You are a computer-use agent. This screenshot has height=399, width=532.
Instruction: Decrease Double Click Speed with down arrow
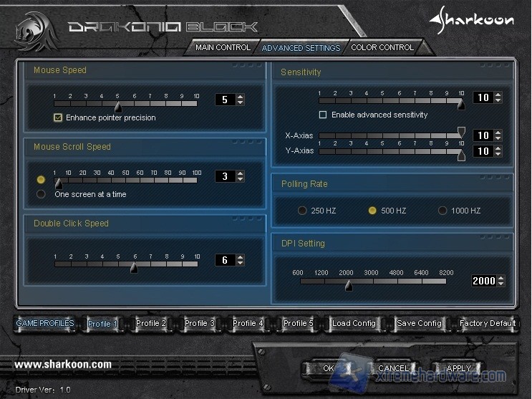pyautogui.click(x=240, y=264)
